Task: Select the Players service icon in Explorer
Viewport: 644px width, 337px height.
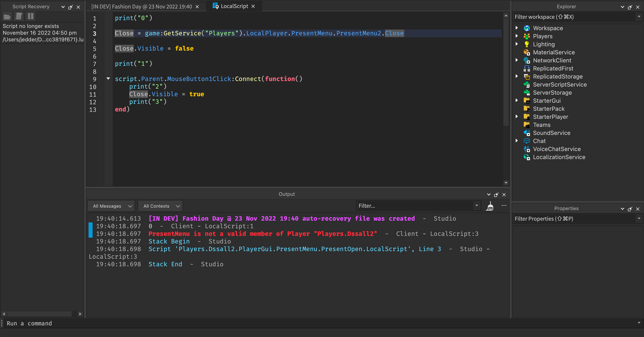Action: click(x=528, y=36)
